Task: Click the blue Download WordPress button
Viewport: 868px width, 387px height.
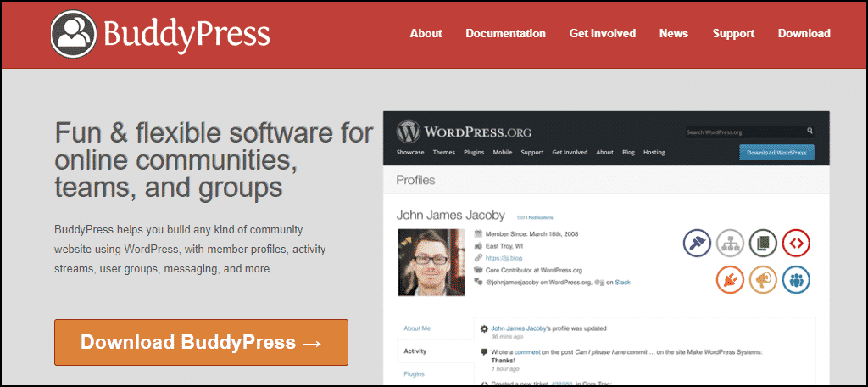Action: point(776,153)
